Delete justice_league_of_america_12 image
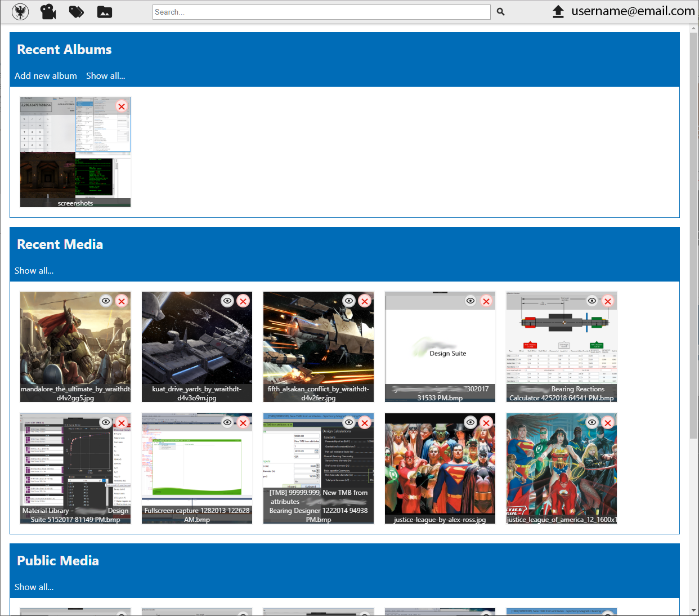Screen dimensions: 699x616 tap(608, 422)
